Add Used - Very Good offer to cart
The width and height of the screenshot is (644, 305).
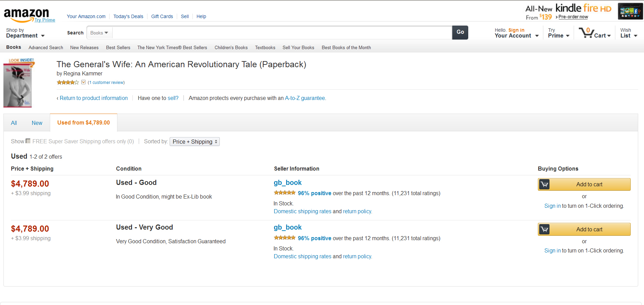[x=584, y=229]
